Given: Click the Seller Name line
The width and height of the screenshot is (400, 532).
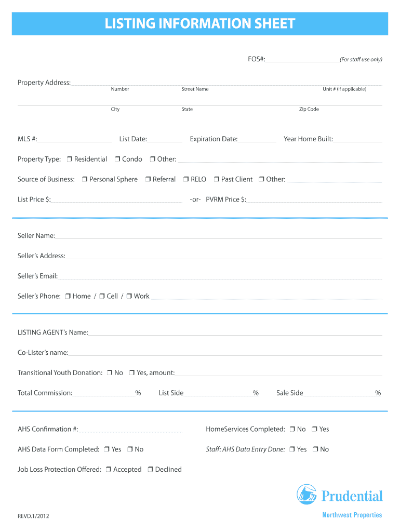Looking at the screenshot, I should (218, 236).
